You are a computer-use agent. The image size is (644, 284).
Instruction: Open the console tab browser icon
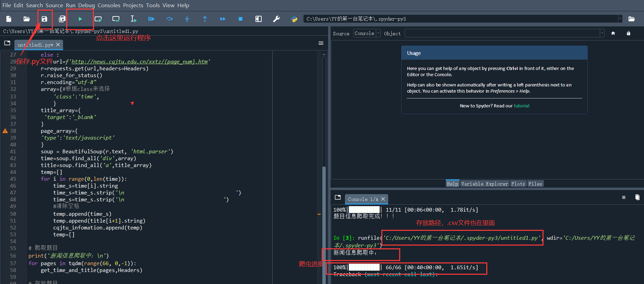[x=338, y=197]
